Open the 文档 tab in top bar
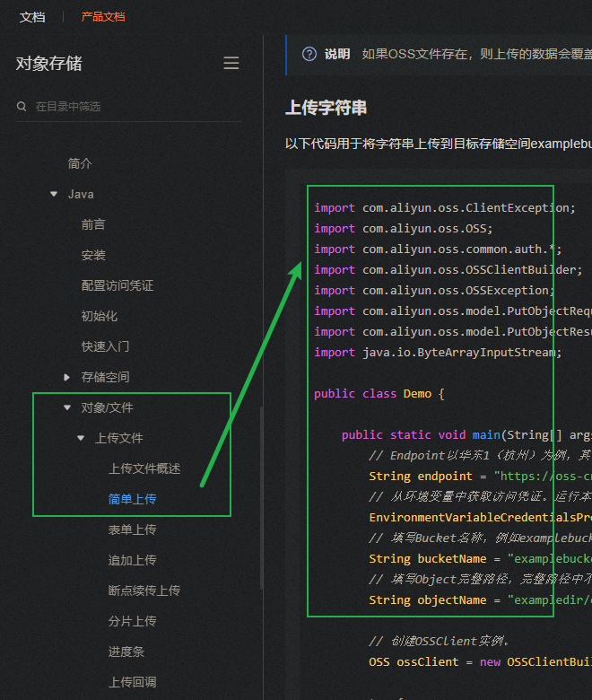This screenshot has width=592, height=700. [32, 16]
